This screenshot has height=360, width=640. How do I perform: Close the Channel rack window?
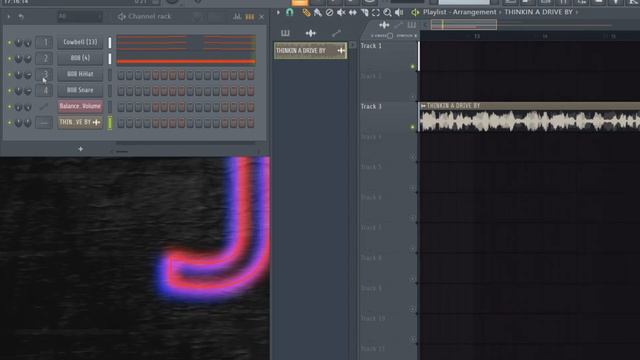(x=262, y=17)
